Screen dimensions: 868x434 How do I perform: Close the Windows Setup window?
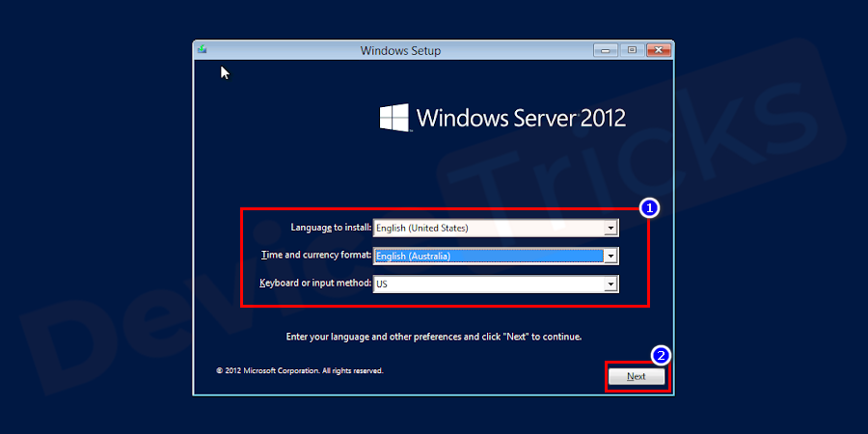658,50
